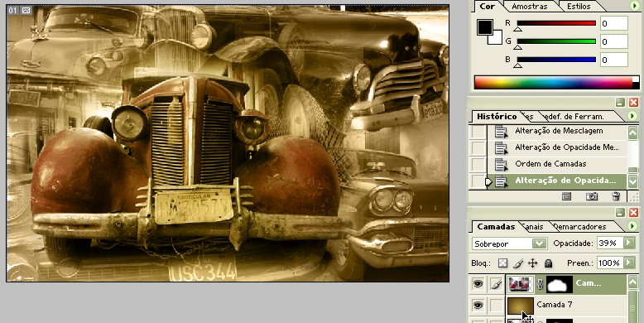The height and width of the screenshot is (323, 644).
Task: Click the R value input field
Action: pyautogui.click(x=613, y=23)
